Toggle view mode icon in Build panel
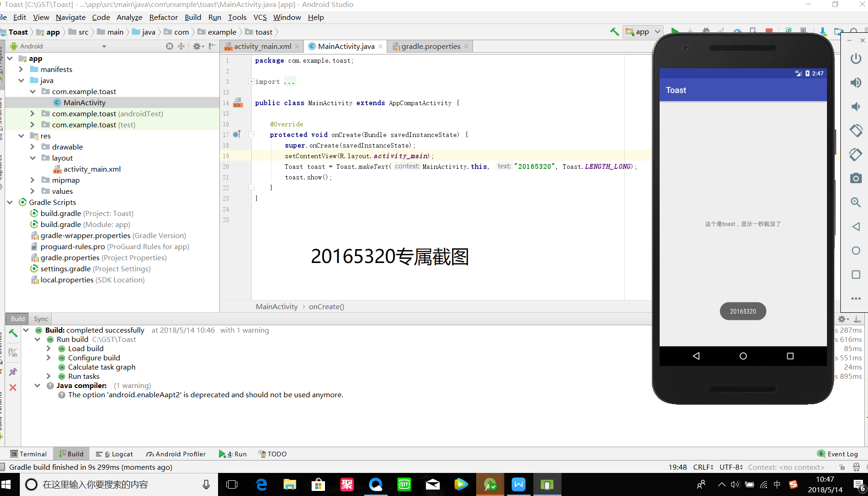 (x=13, y=353)
